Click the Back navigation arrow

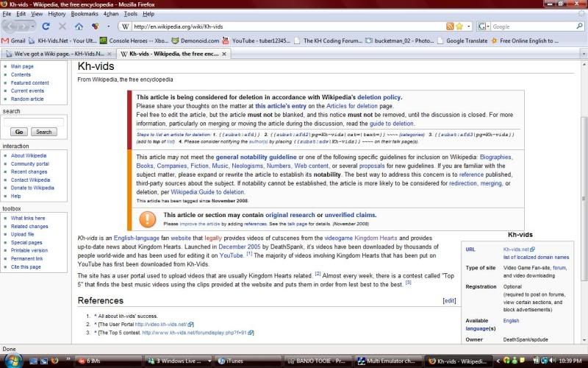click(x=10, y=26)
